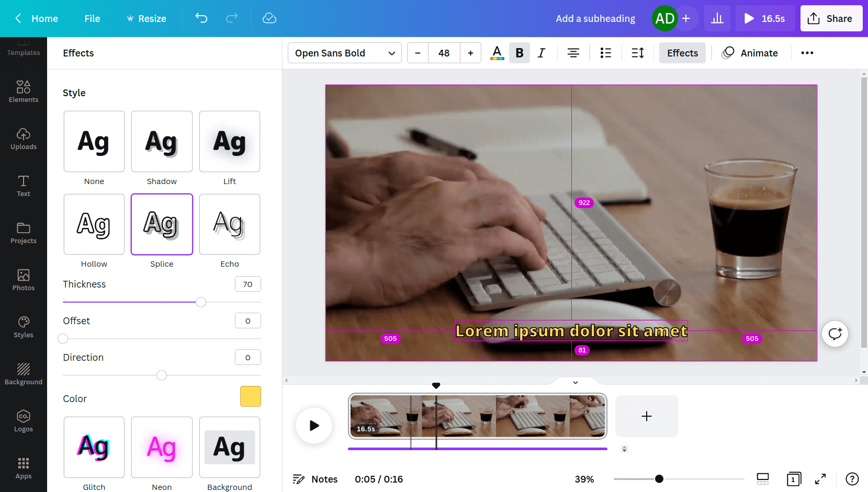This screenshot has height=492, width=868.
Task: Open the Resize menu
Action: 146,18
